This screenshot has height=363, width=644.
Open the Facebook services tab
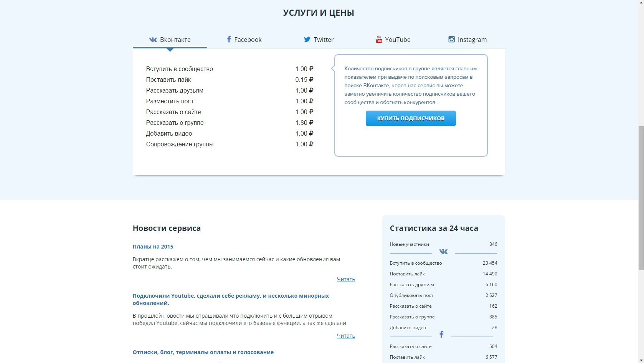click(244, 40)
